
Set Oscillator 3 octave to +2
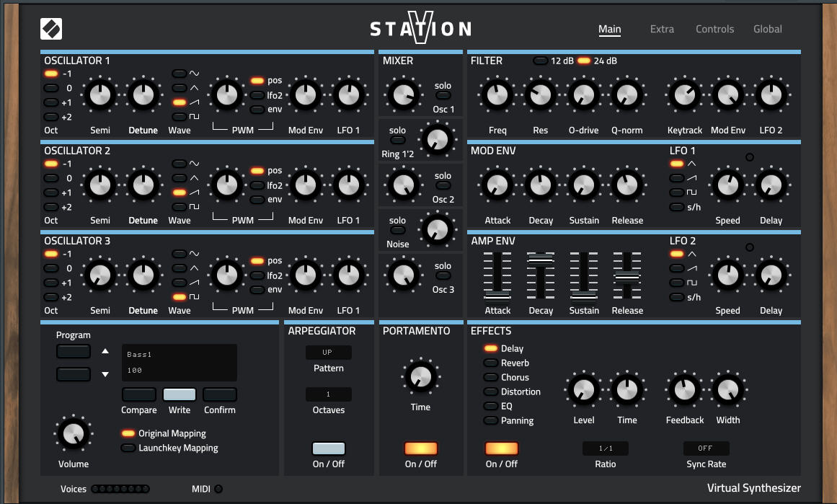51,297
